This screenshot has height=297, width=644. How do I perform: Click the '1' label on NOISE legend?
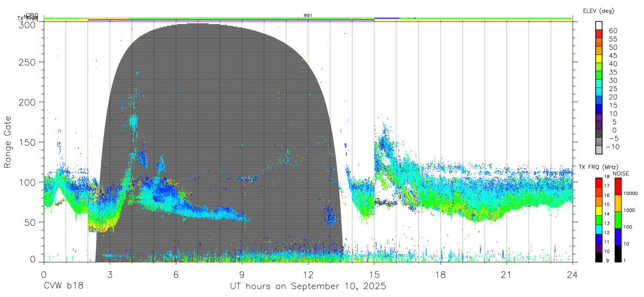[x=626, y=260]
